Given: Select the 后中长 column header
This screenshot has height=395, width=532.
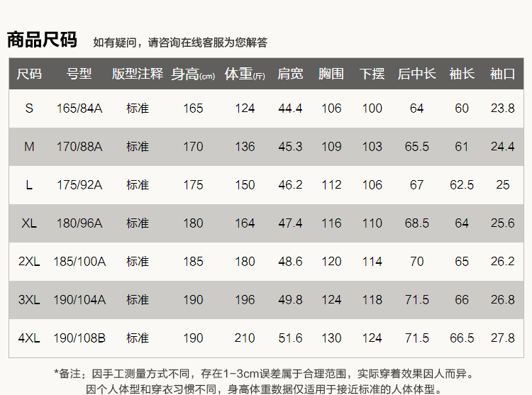Looking at the screenshot, I should (x=416, y=74).
